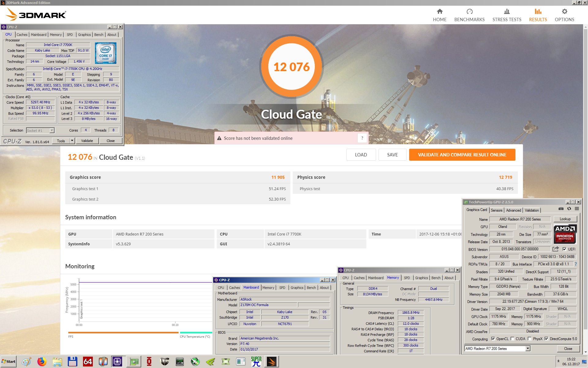Viewport: 588px width, 368px height.
Task: Open the AIDA64 taskbar icon
Action: (88, 362)
